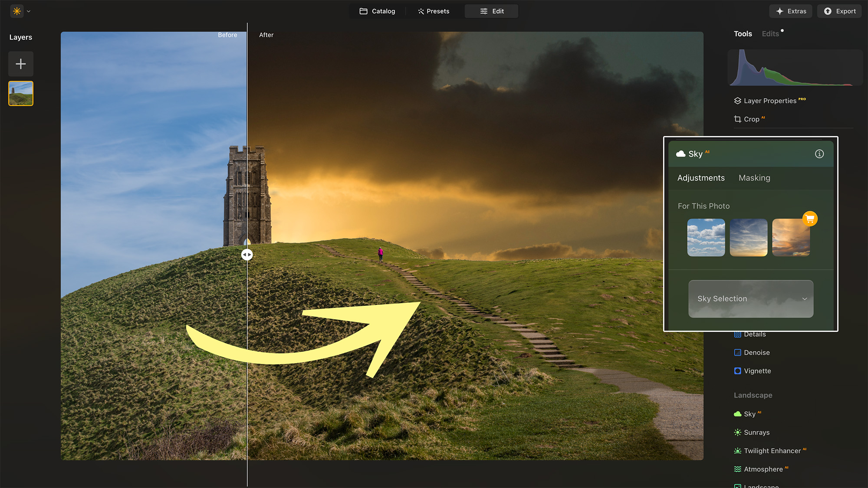Show Sky tool info icon
Viewport: 868px width, 488px height.
point(819,154)
